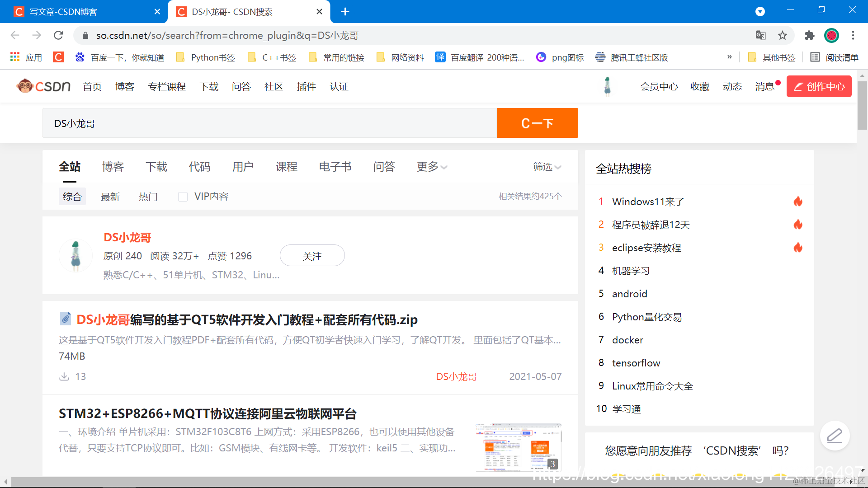Click the vertical page scrollbar
868x488 pixels.
pyautogui.click(x=862, y=105)
